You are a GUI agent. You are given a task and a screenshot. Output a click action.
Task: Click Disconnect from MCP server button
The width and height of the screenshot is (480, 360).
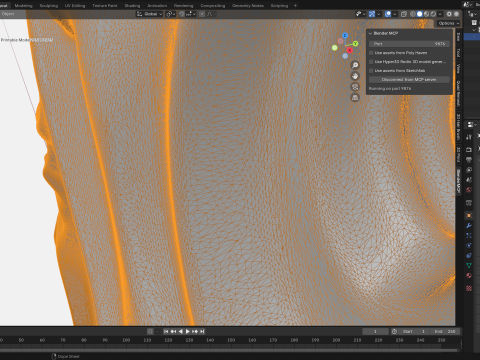pyautogui.click(x=409, y=80)
